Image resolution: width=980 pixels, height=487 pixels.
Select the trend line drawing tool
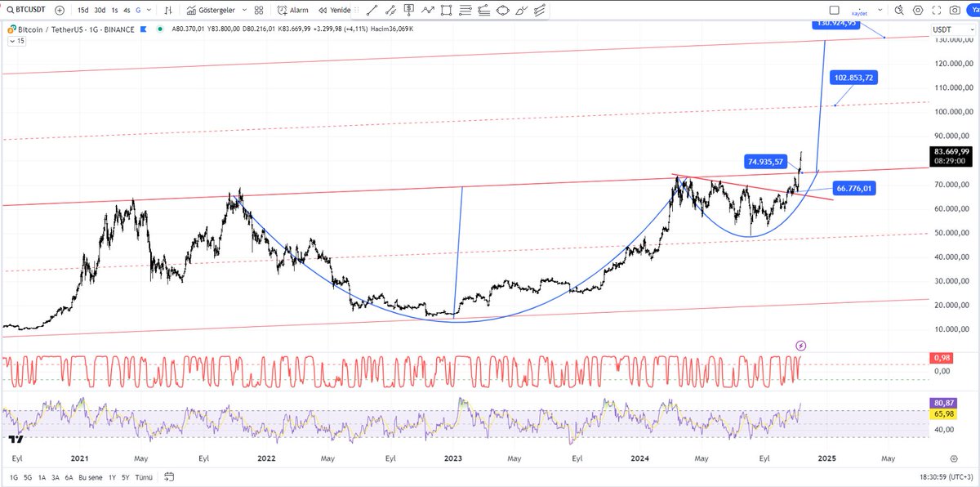tap(372, 10)
